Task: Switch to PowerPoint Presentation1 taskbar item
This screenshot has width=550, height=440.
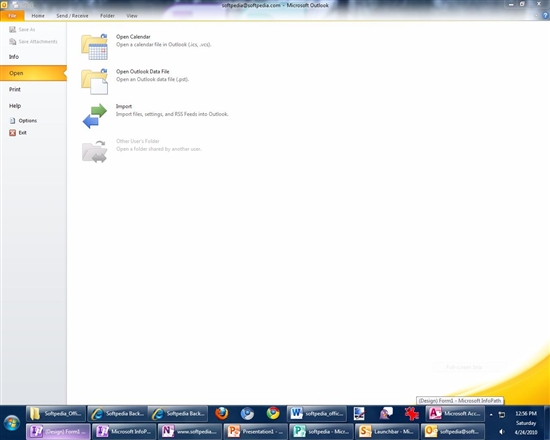Action: [x=255, y=431]
